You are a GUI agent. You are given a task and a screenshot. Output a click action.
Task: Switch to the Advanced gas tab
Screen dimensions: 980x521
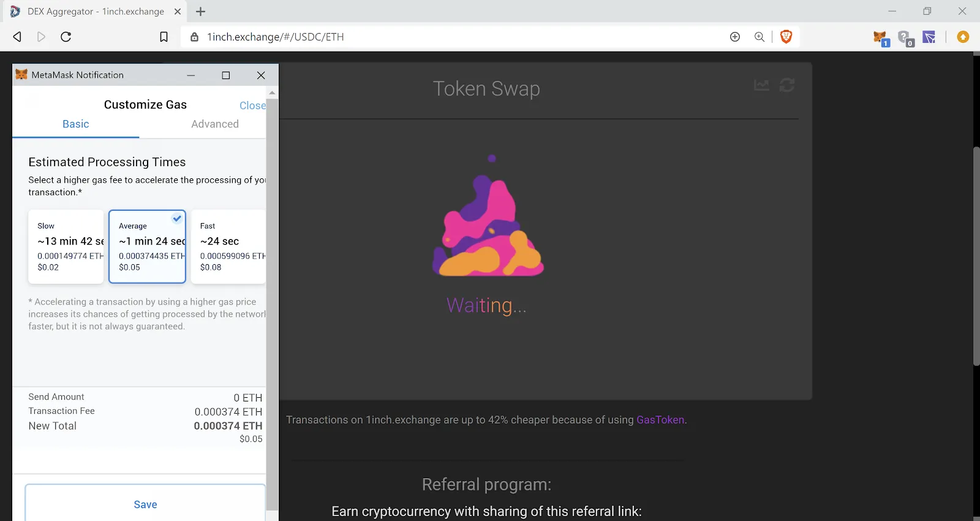(x=214, y=124)
